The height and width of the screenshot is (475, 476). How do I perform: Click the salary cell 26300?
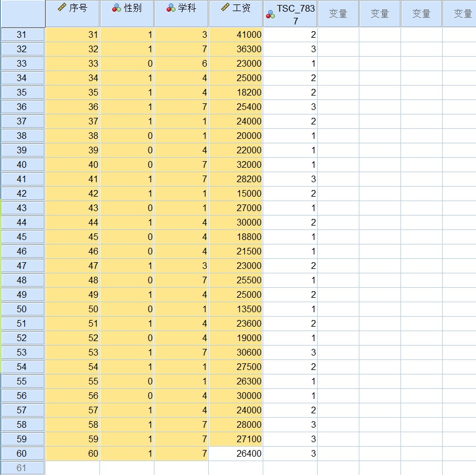click(x=236, y=381)
